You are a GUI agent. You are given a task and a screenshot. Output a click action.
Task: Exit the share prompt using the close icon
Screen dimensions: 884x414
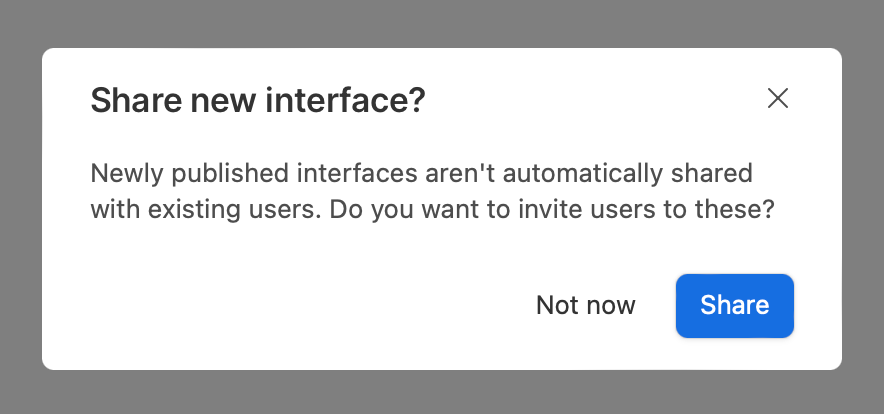[777, 99]
